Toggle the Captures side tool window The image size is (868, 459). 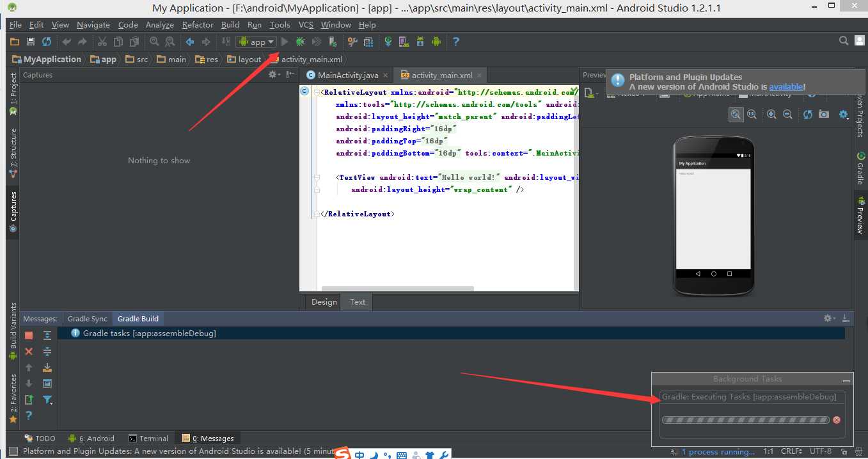coord(13,213)
